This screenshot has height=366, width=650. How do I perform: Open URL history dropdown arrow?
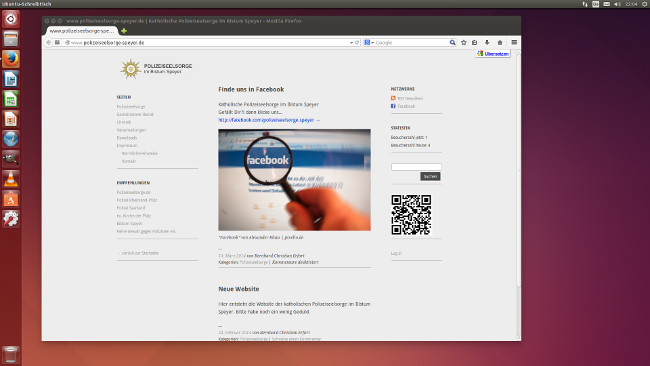coord(351,42)
